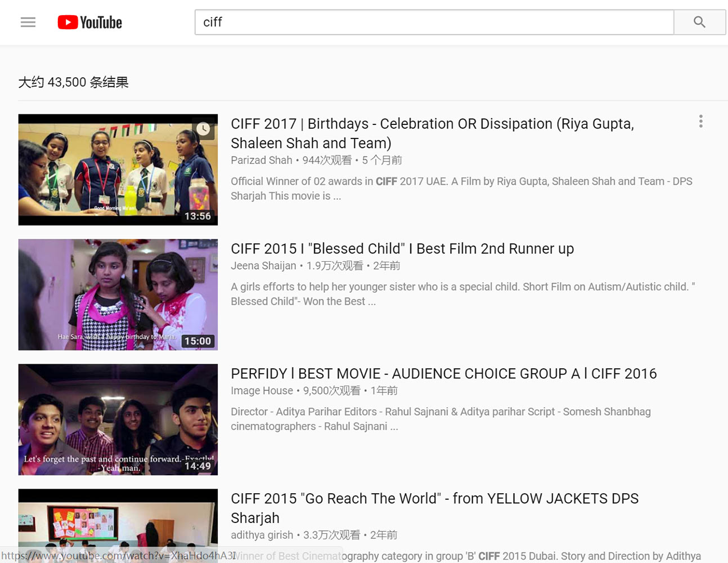Click the search box containing 'ciff'

(x=434, y=23)
